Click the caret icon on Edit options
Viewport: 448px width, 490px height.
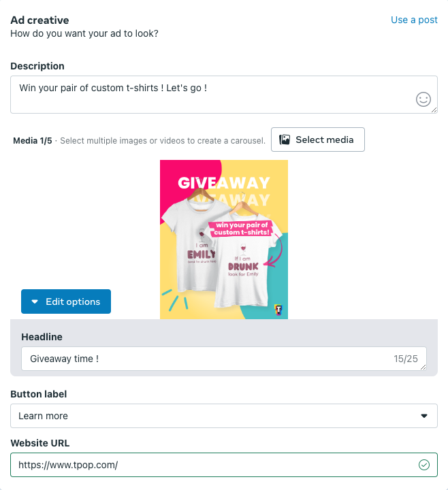[x=35, y=301]
